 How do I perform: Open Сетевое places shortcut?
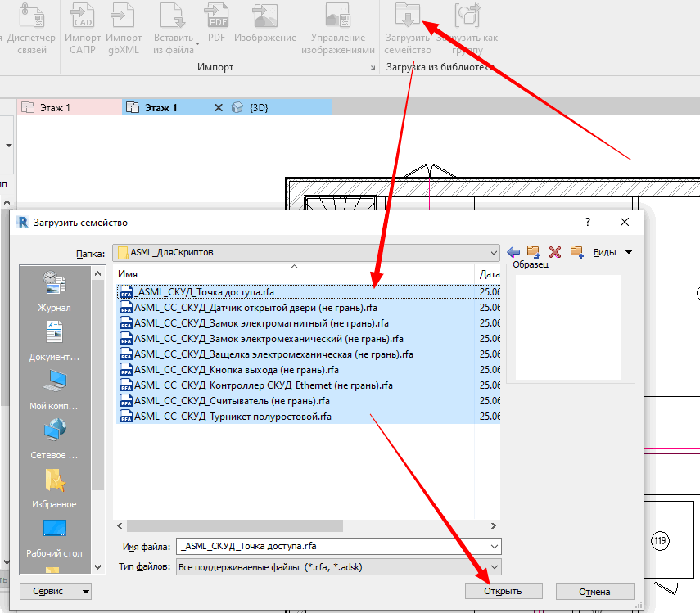54,439
